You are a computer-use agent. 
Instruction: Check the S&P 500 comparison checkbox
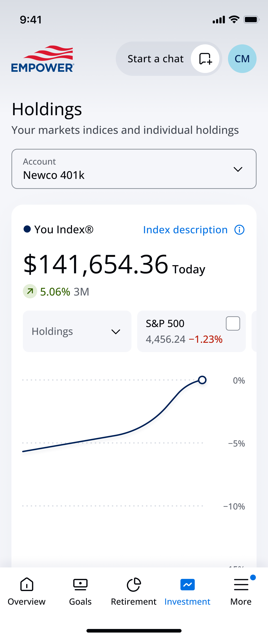coord(233,323)
